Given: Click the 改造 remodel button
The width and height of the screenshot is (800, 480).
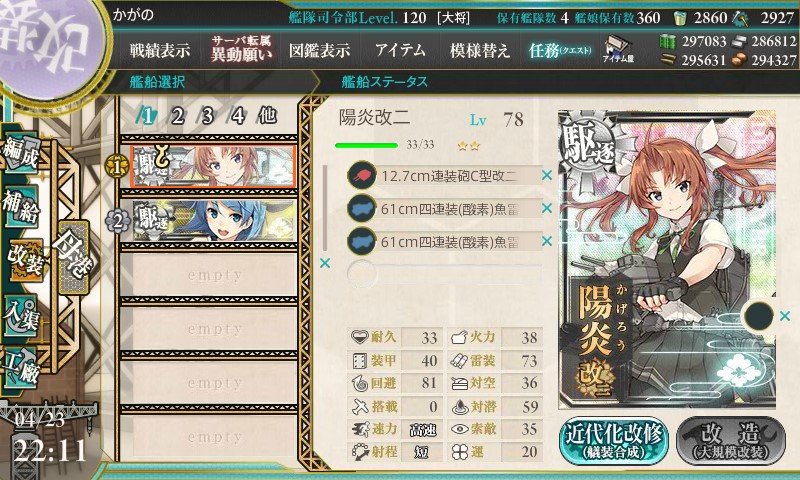Looking at the screenshot, I should click(x=731, y=442).
